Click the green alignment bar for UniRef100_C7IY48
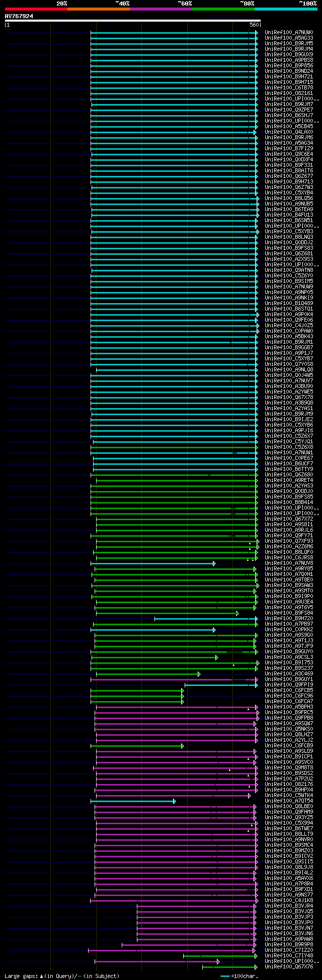322x980 pixels. coord(220,956)
